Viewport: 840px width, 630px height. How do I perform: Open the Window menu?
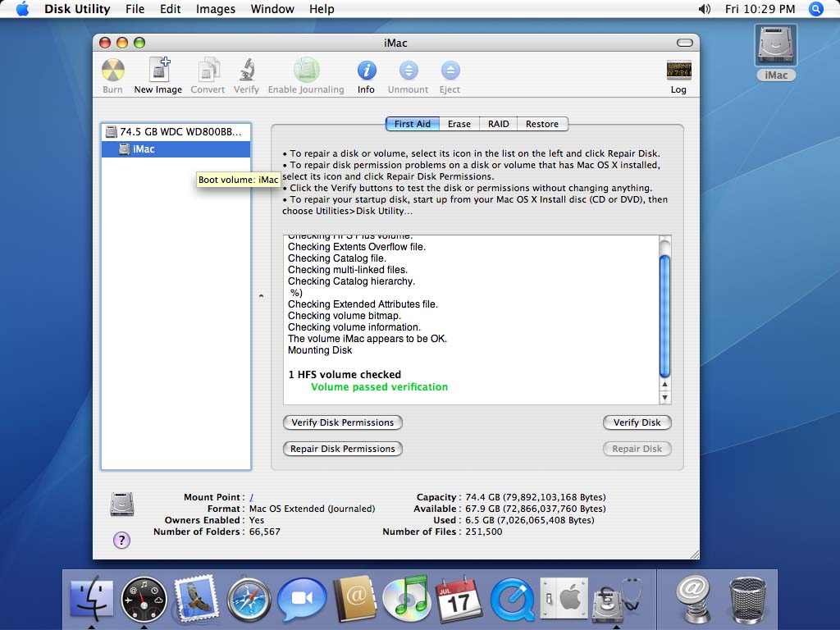(x=272, y=9)
